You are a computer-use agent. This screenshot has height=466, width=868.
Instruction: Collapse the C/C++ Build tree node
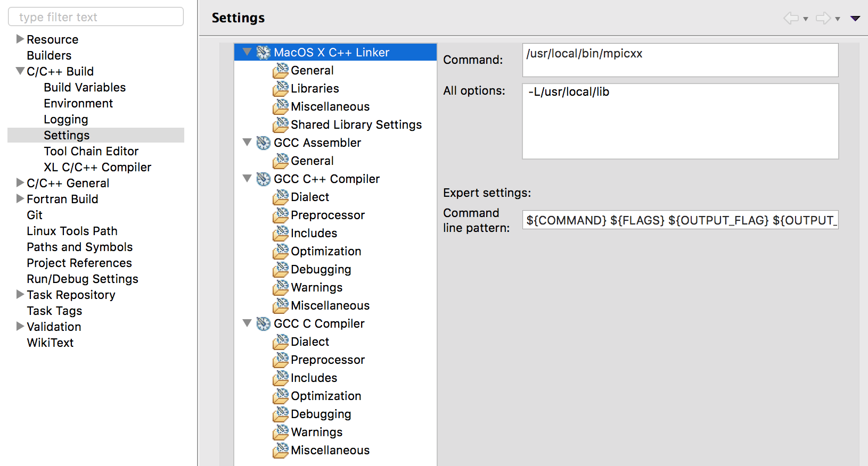(x=20, y=71)
